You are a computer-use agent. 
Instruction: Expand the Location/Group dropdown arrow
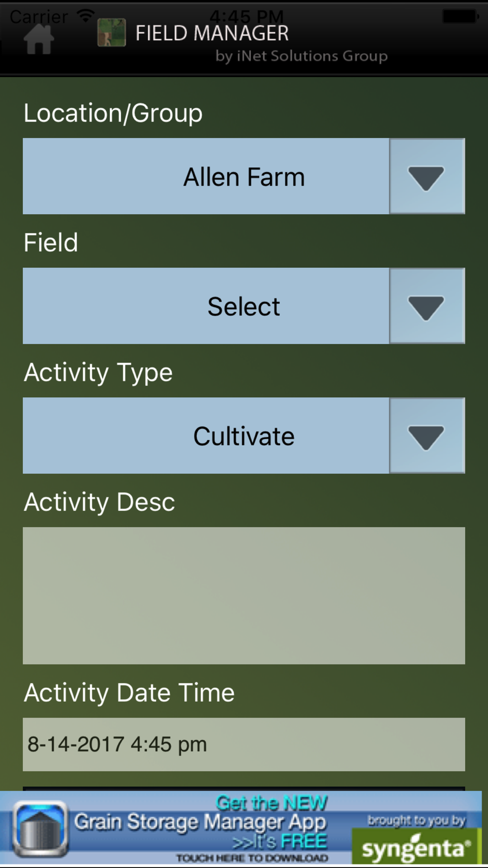click(427, 177)
